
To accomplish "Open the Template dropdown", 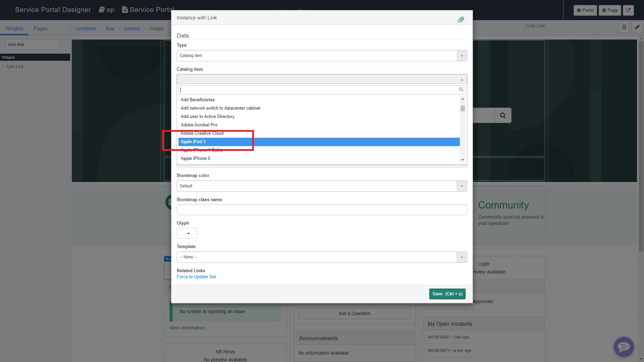I will coord(322,257).
